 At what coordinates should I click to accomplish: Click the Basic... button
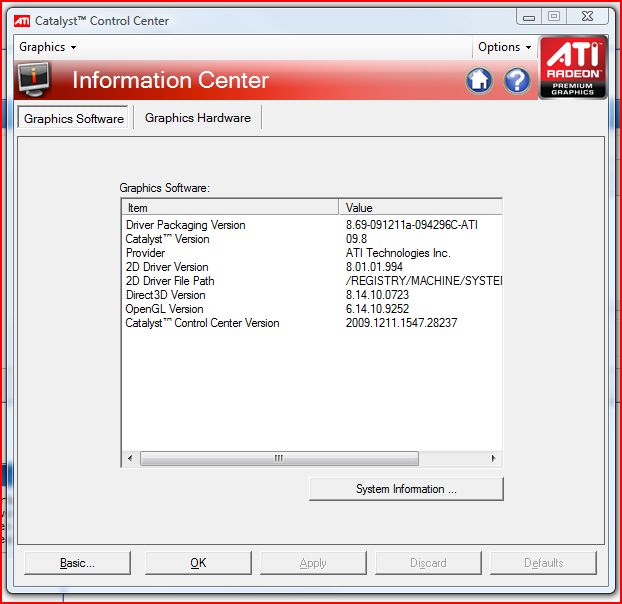coord(77,563)
